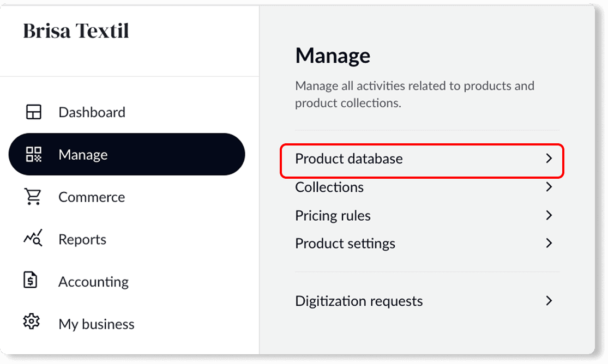Image resolution: width=608 pixels, height=364 pixels.
Task: Go to the Reports section label
Action: [x=82, y=240]
